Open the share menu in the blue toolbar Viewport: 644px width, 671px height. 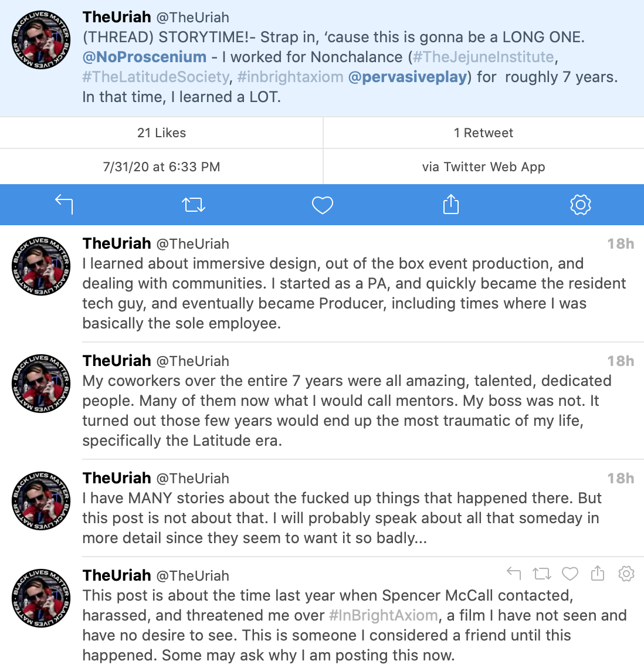(x=451, y=205)
